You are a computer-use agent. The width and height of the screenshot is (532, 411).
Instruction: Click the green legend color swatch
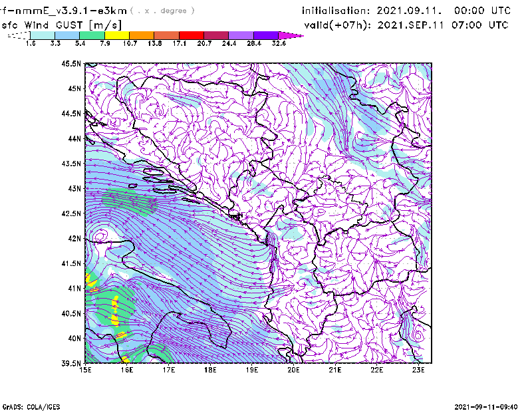92,35
